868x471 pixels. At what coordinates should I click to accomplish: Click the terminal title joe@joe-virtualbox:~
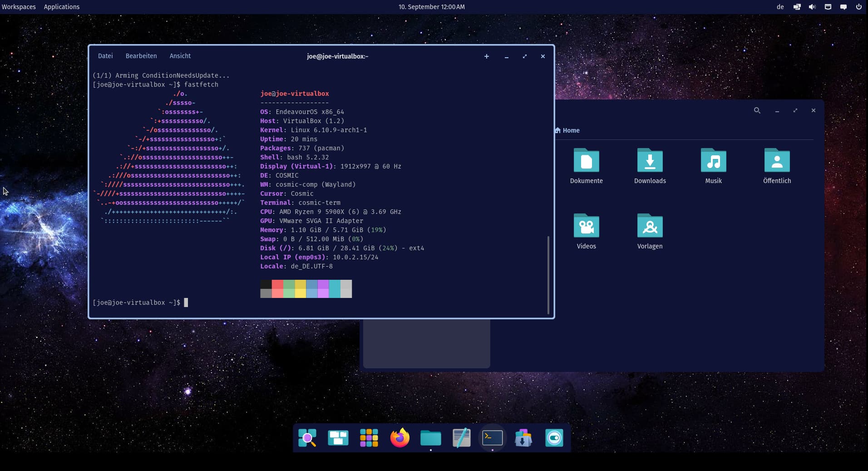coord(337,56)
